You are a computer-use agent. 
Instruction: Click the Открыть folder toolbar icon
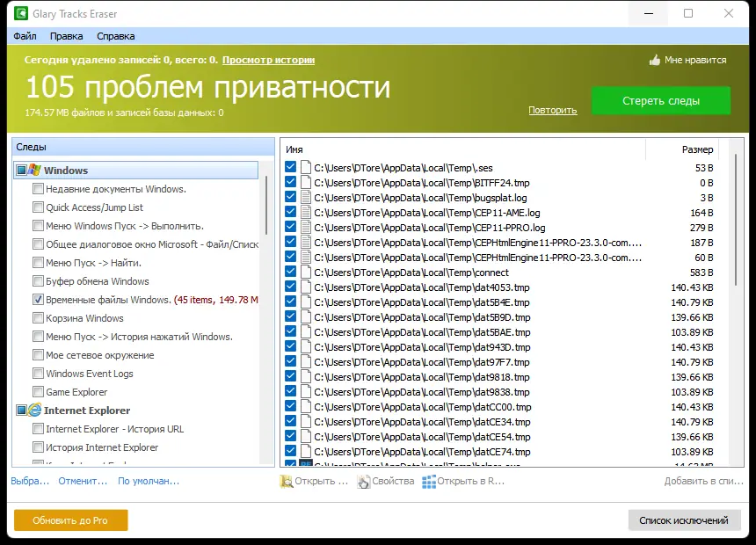pos(287,482)
